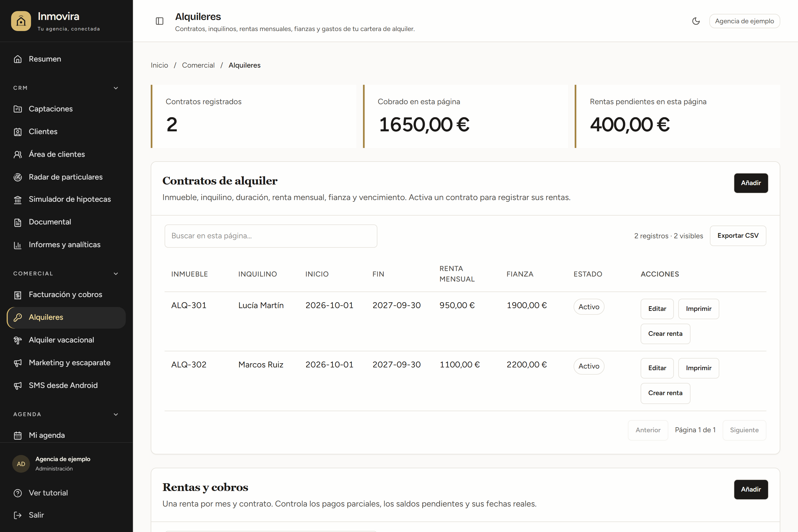Click the Contratos registrados card
This screenshot has height=532, width=798.
(254, 116)
